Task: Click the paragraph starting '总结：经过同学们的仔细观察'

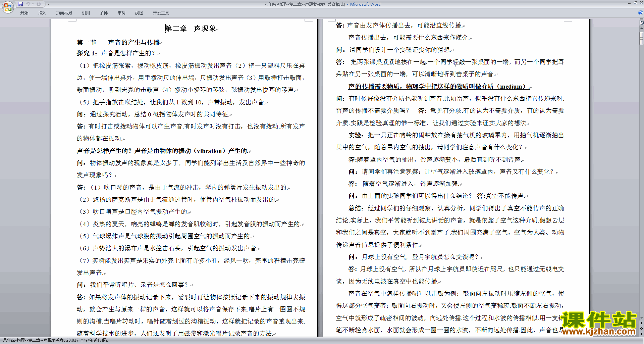Action: click(450, 227)
